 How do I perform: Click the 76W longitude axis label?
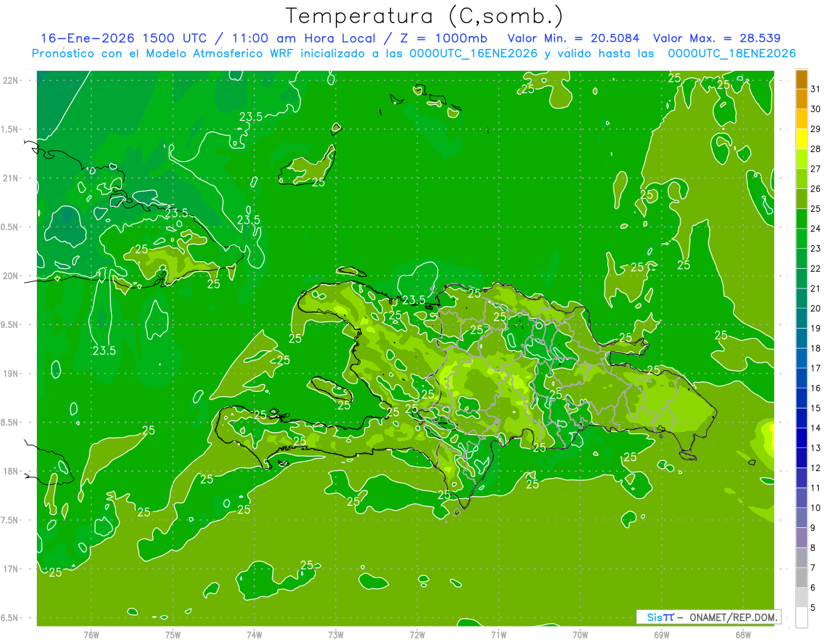pos(91,634)
